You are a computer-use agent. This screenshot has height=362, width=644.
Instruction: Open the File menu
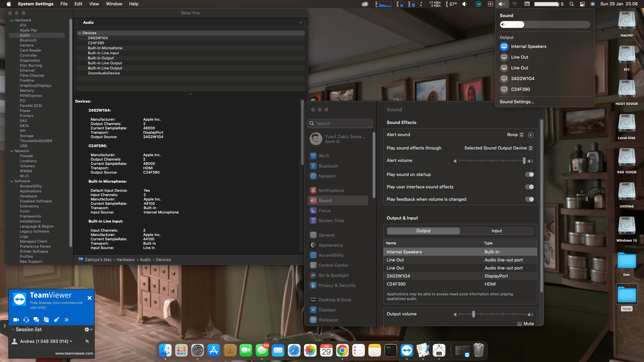[64, 4]
